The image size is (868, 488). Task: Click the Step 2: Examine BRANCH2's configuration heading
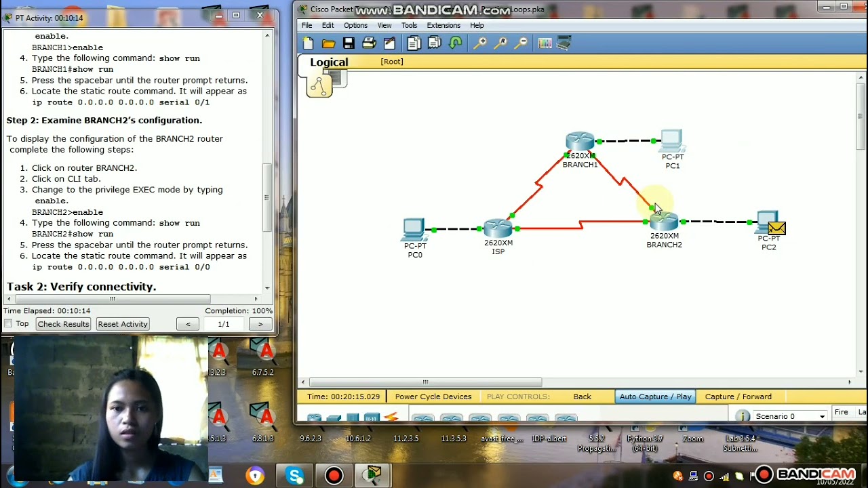(x=104, y=120)
